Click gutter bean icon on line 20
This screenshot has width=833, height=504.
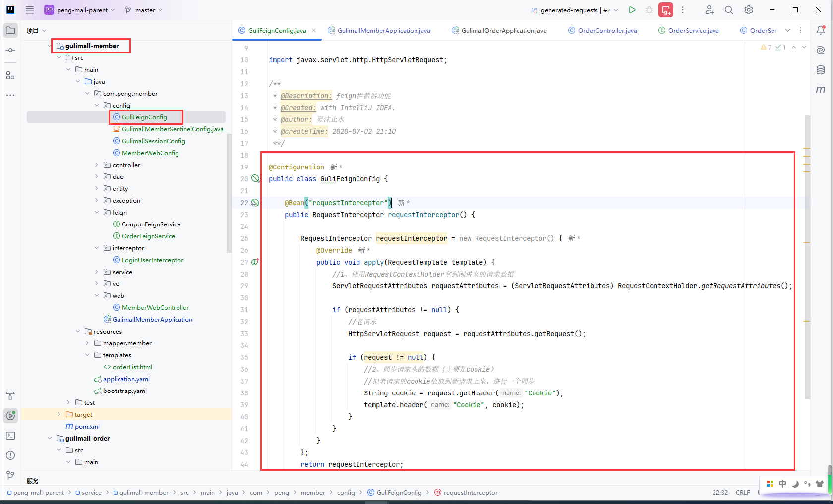point(255,178)
